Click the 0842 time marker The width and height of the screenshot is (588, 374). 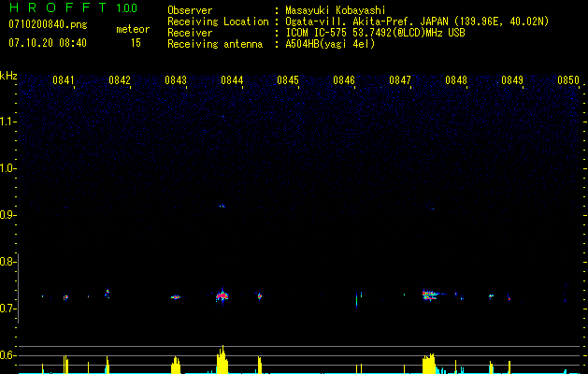pos(120,80)
